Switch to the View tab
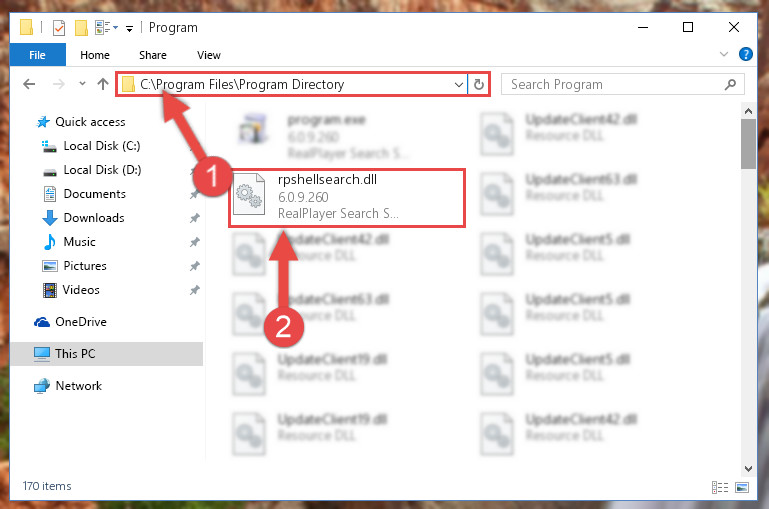This screenshot has width=769, height=509. pyautogui.click(x=209, y=55)
